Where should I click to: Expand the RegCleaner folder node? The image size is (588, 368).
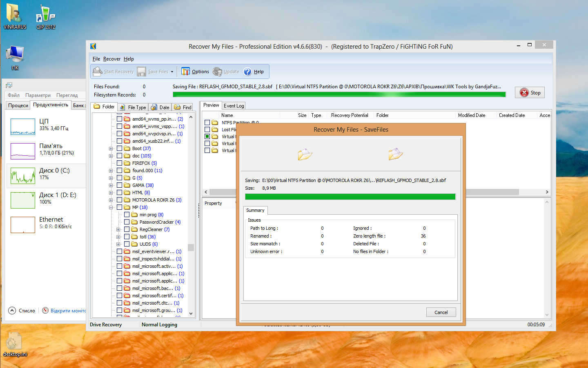point(118,229)
